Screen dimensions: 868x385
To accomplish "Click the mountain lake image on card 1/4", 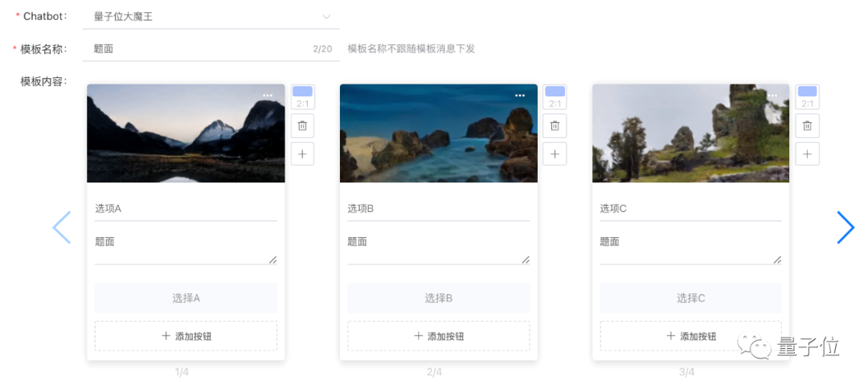I will pyautogui.click(x=186, y=133).
